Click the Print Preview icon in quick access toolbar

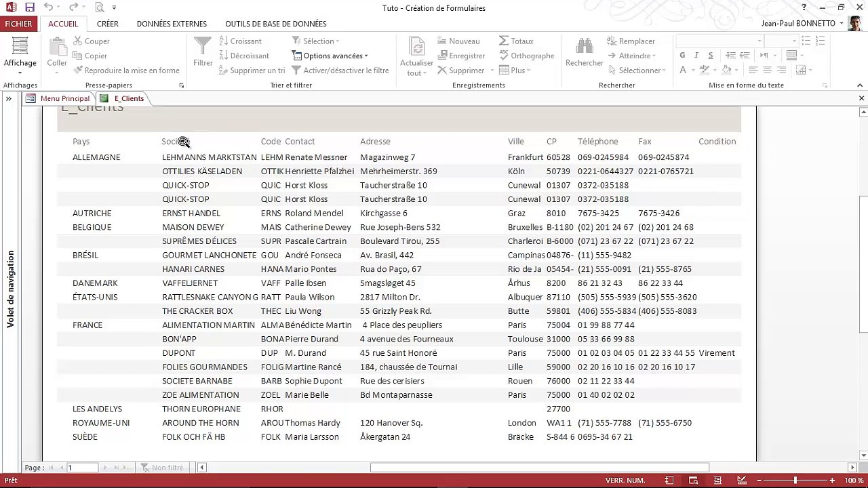point(100,7)
